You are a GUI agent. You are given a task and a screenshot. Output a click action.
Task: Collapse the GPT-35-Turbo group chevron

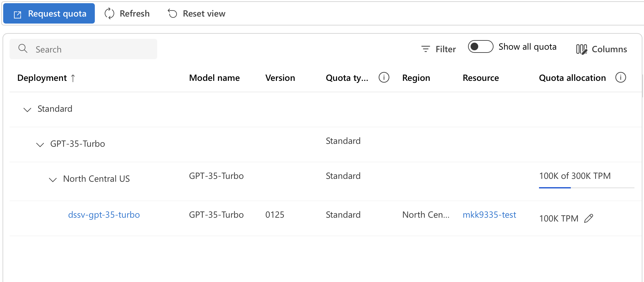(40, 145)
